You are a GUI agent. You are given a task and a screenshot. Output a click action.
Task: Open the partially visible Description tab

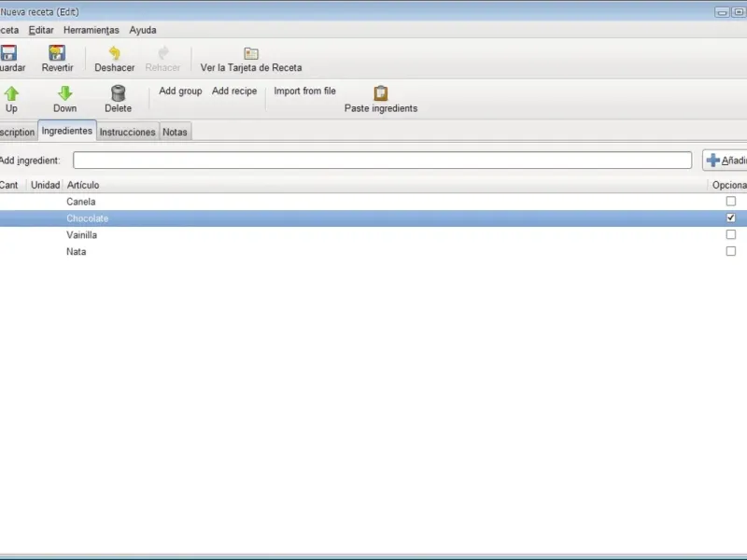click(x=18, y=132)
